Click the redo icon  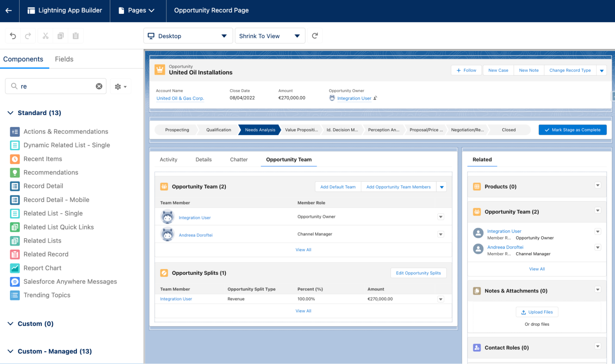[28, 36]
